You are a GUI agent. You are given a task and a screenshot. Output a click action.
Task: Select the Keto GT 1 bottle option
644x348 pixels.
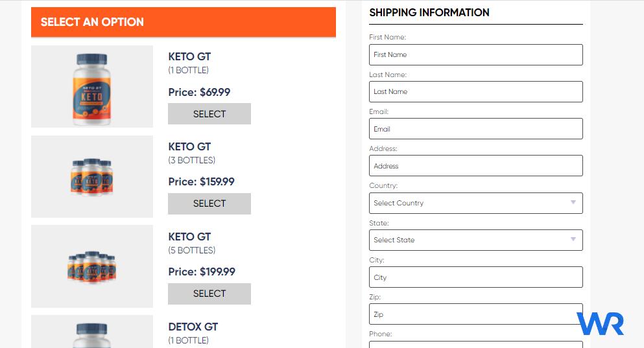[209, 113]
